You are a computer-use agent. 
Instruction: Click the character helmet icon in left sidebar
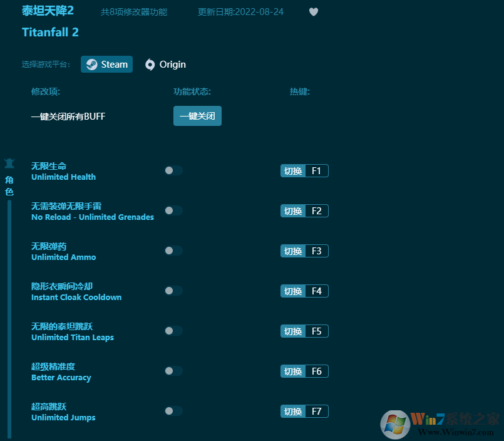tap(9, 162)
